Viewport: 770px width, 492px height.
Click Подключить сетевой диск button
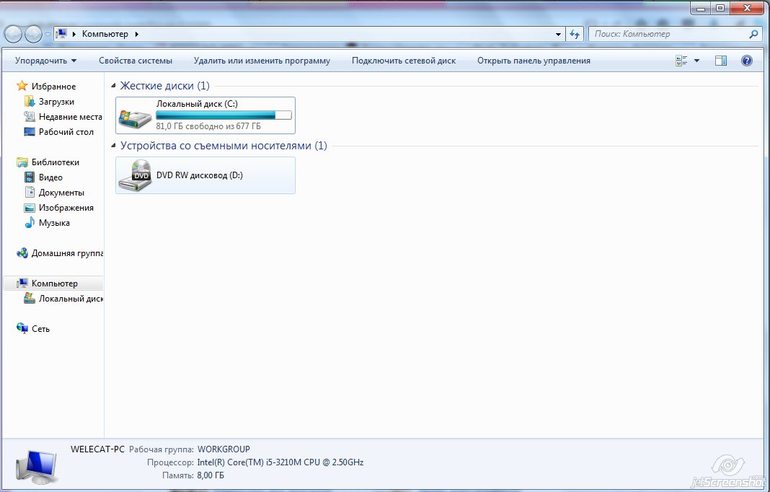point(403,61)
